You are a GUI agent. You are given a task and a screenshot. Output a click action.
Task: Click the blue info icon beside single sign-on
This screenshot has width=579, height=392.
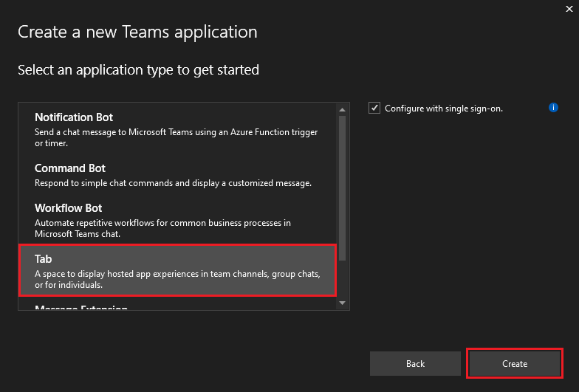click(553, 108)
